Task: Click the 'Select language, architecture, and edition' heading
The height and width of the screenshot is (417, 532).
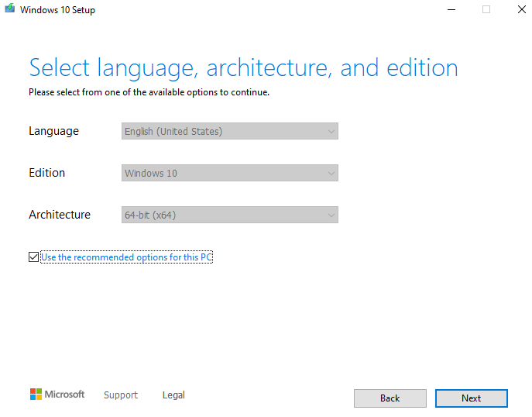Action: (243, 68)
